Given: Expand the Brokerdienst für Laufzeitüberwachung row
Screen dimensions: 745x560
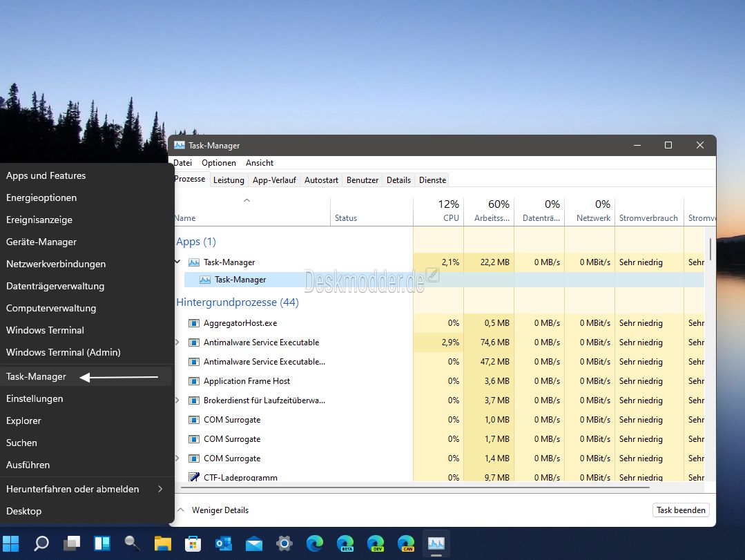Looking at the screenshot, I should [x=177, y=400].
